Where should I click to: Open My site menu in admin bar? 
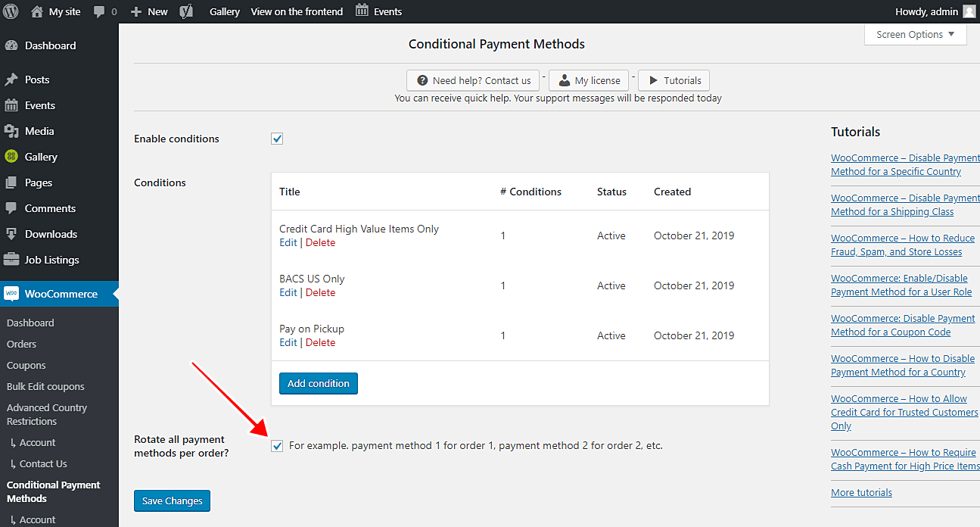click(56, 11)
